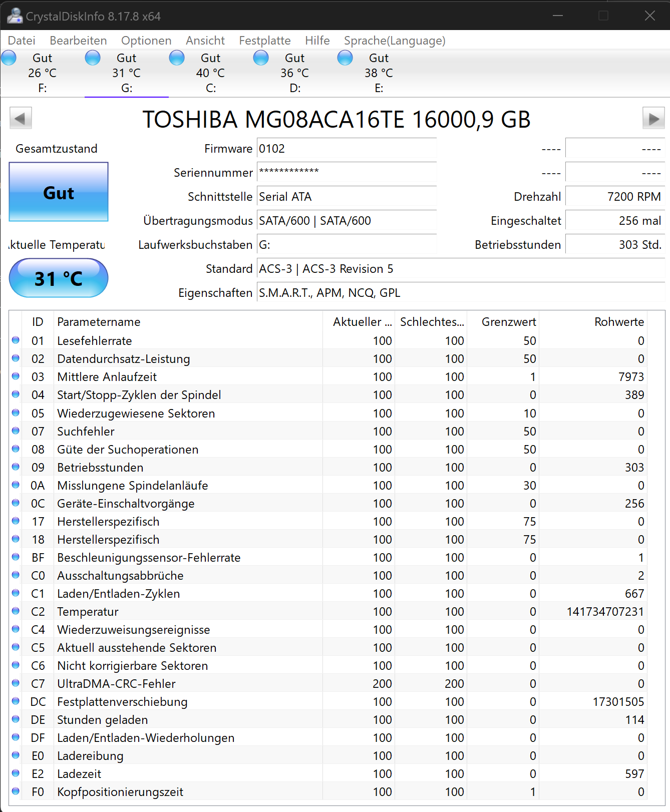Select the Nicht korrigierbare Sektoren row
This screenshot has width=670, height=812.
[328, 665]
